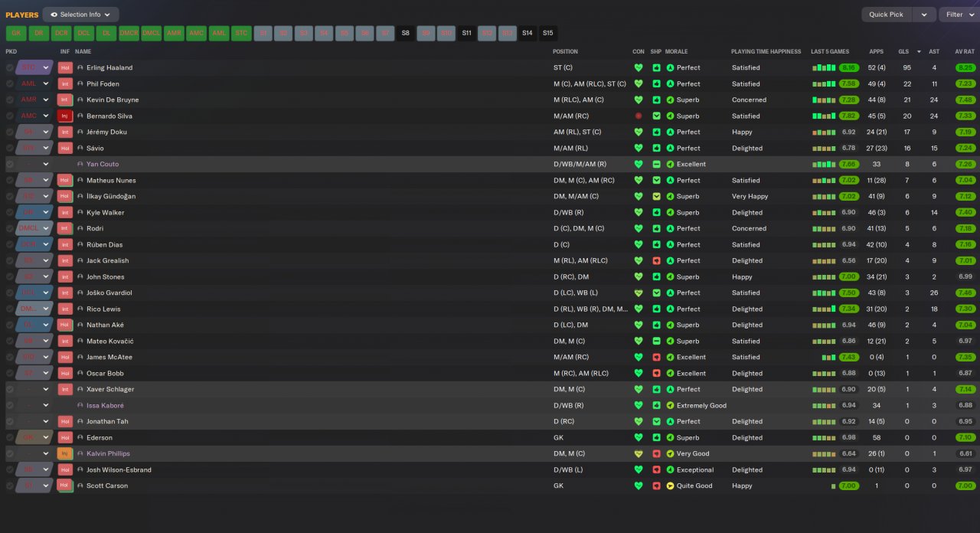The image size is (980, 533).
Task: Select the STC position slot
Action: (x=241, y=33)
